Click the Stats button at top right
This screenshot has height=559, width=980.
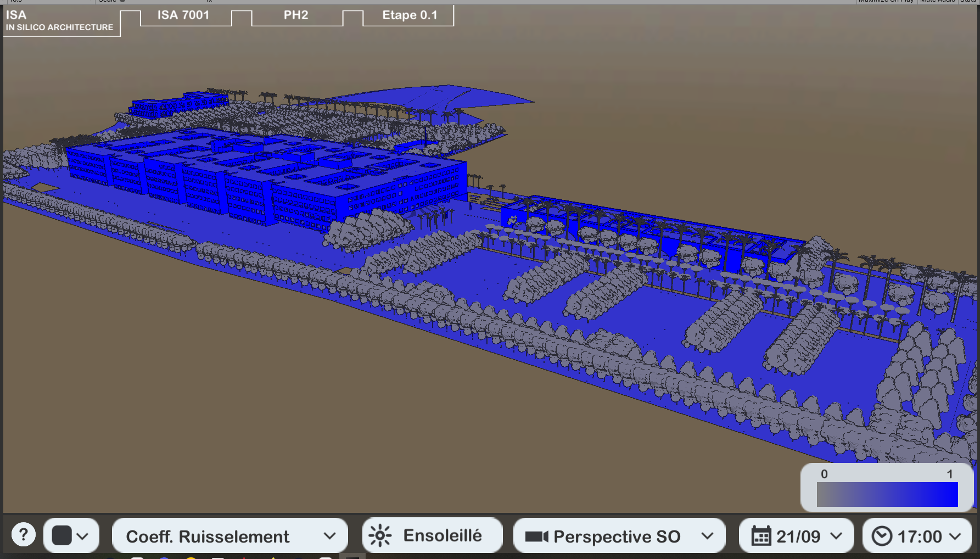point(968,1)
